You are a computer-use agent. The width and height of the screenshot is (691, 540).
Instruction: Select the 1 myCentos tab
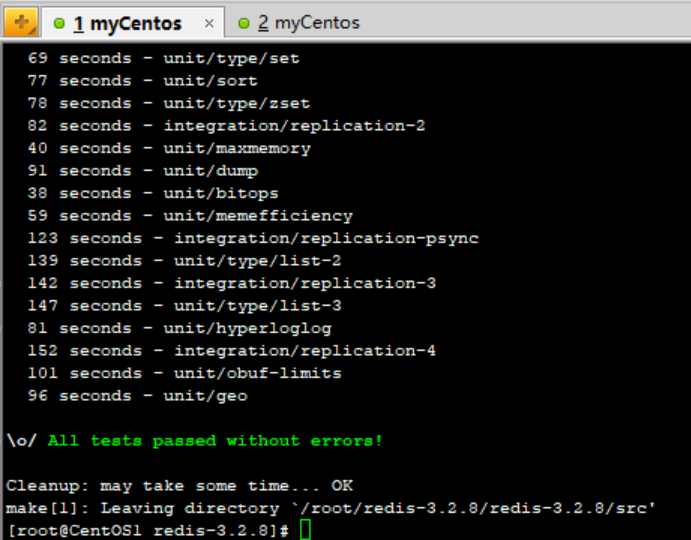tap(128, 22)
